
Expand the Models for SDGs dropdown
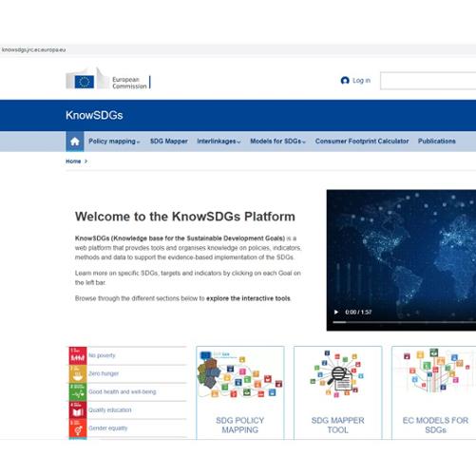[277, 142]
